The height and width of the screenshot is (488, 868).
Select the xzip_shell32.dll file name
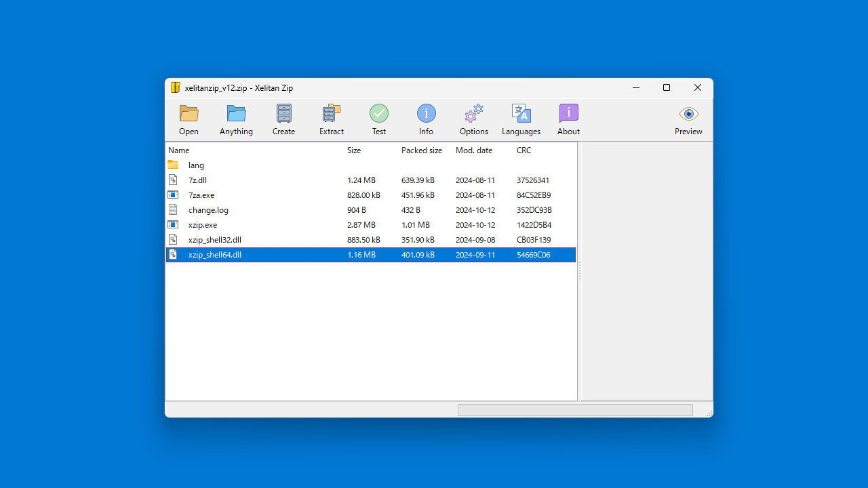[x=215, y=240]
